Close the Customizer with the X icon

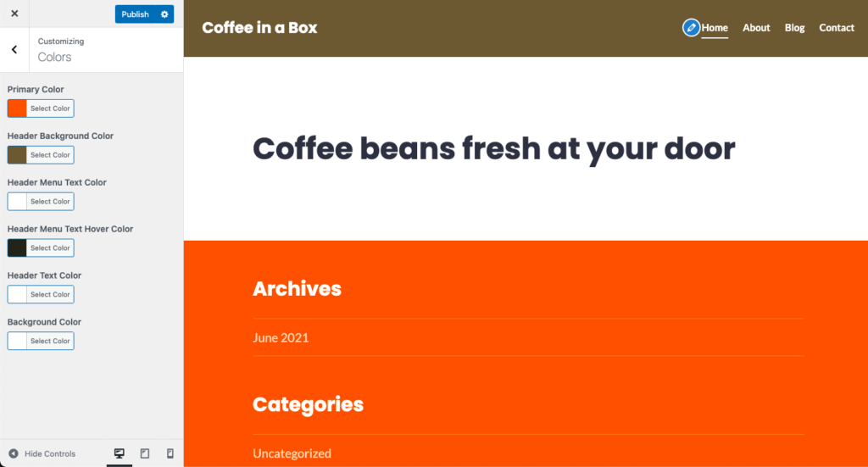14,14
